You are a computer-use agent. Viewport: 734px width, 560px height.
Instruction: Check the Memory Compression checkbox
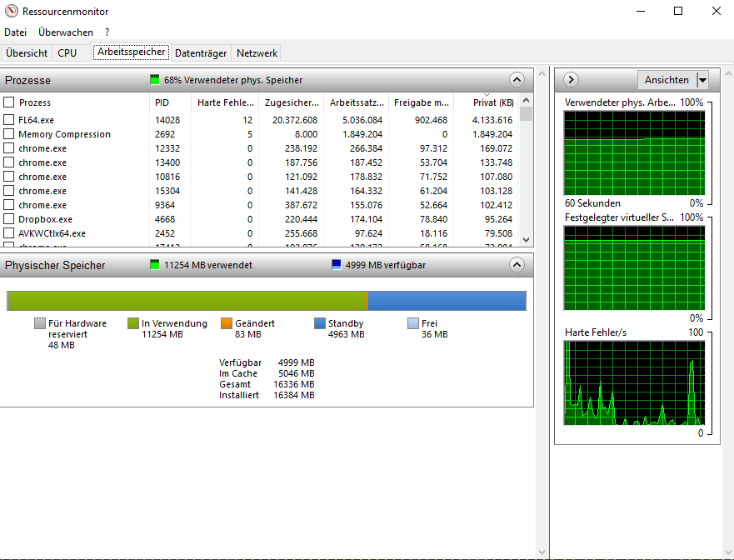(8, 134)
